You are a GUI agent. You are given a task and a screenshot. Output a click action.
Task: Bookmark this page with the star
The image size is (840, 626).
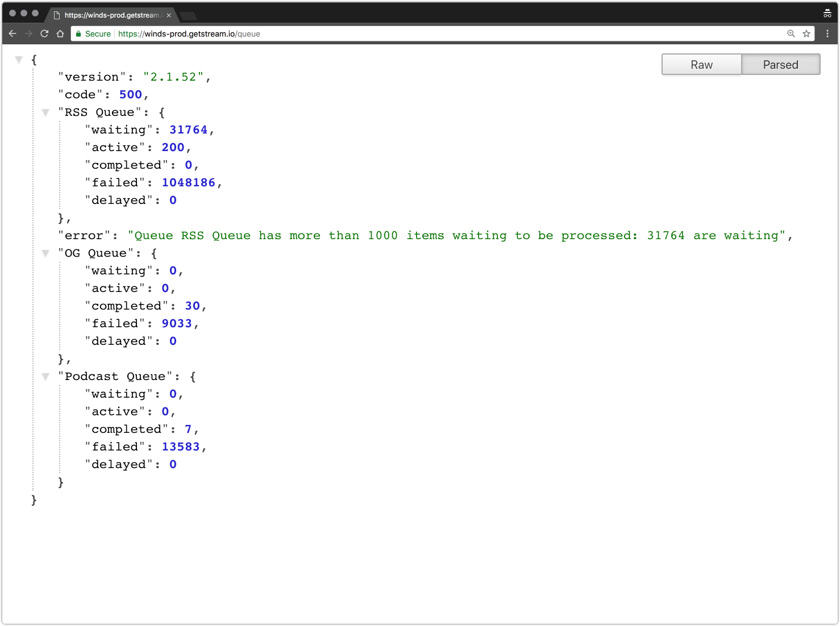tap(806, 34)
